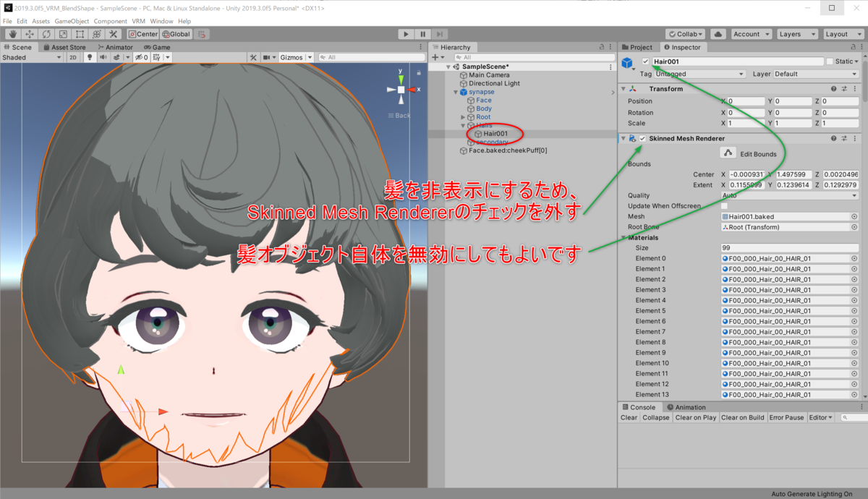
Task: Toggle Global handle rotation button
Action: (x=176, y=34)
